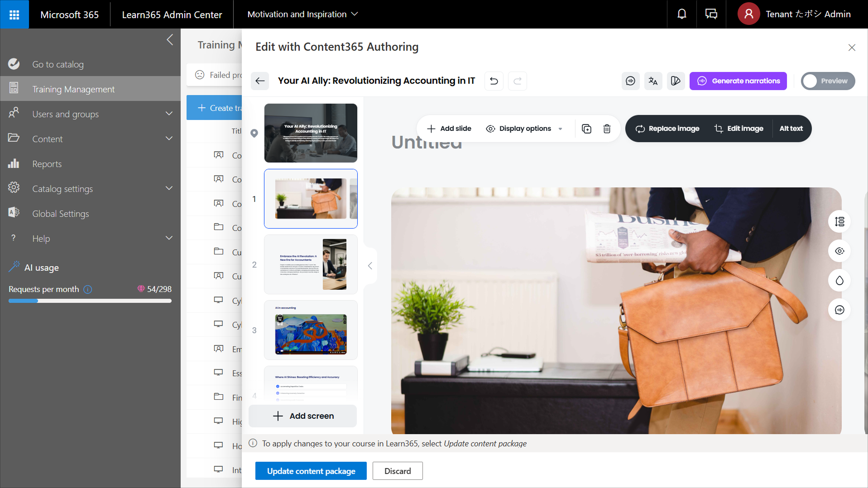Screen dimensions: 868x488
Task: Open the notifications bell
Action: pyautogui.click(x=681, y=14)
